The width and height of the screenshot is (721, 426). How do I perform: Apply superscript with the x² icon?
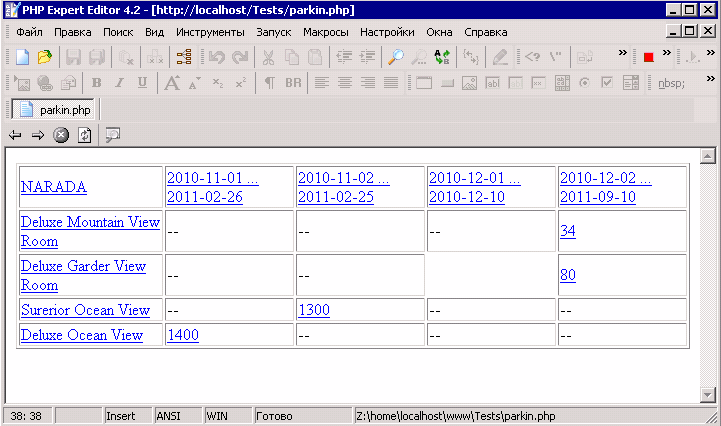(240, 83)
